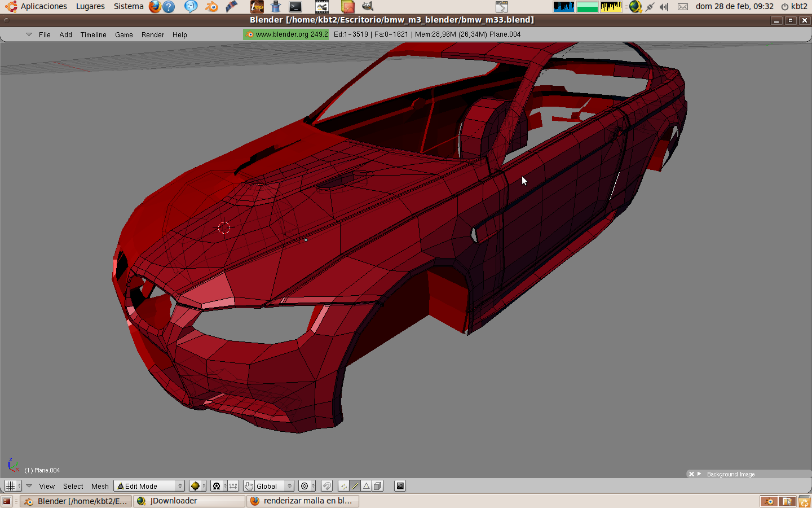Click the Blender icon in bottom-right panel

pyautogui.click(x=769, y=501)
